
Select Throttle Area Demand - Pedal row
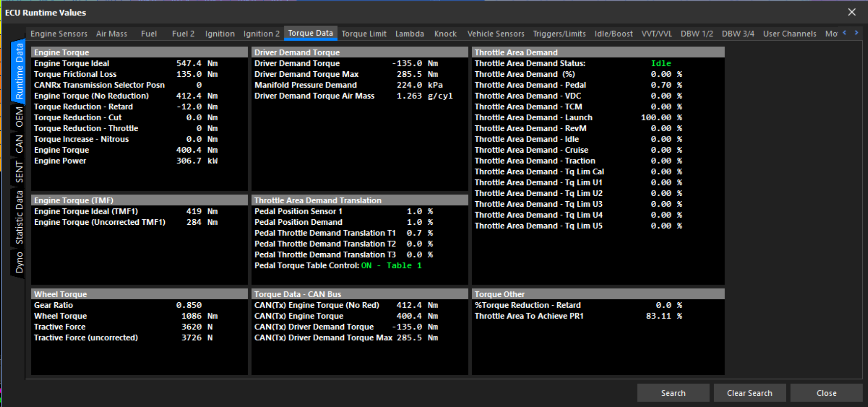578,85
